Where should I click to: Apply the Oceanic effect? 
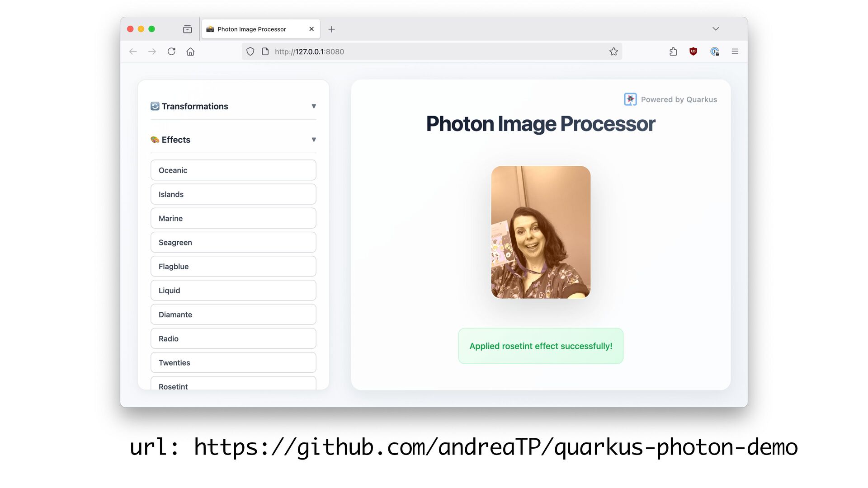click(x=233, y=170)
